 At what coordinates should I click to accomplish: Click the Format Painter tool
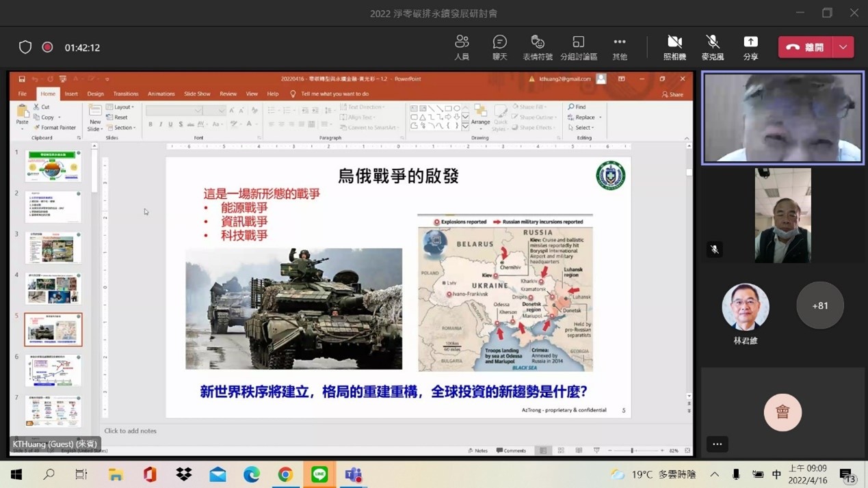(x=55, y=127)
